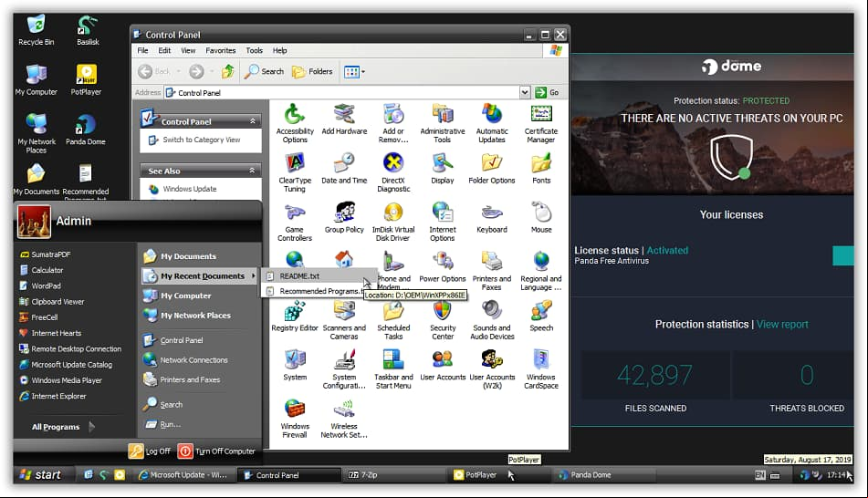Image resolution: width=868 pixels, height=498 pixels.
Task: Open DirectX Diagnostic icon
Action: pos(393,172)
